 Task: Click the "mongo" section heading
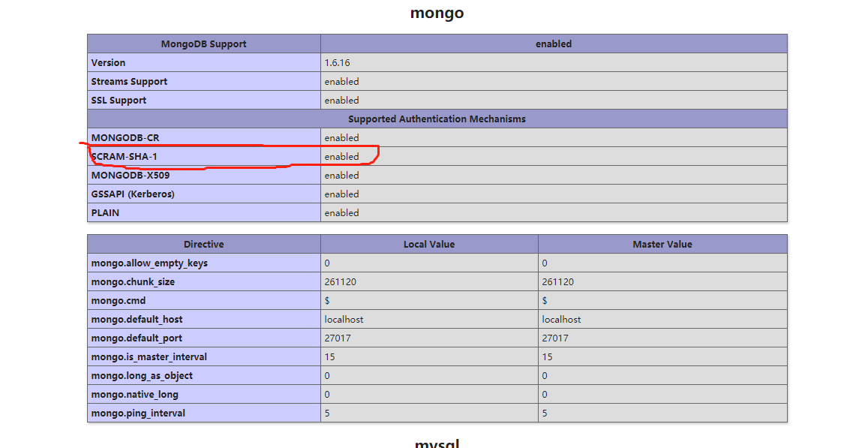[437, 13]
